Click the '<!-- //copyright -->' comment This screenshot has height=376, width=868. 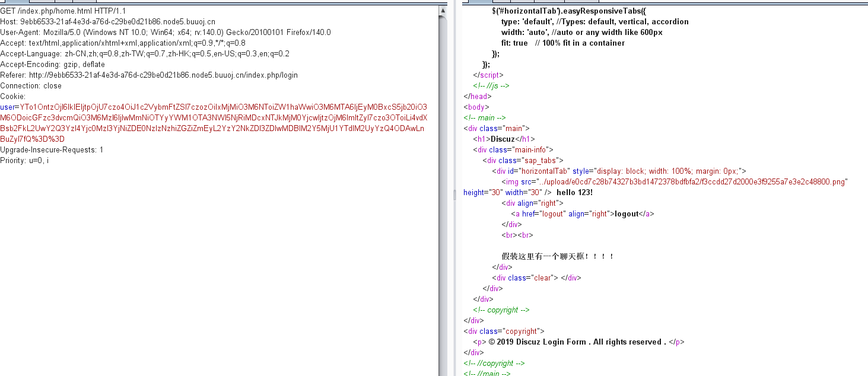pos(494,364)
